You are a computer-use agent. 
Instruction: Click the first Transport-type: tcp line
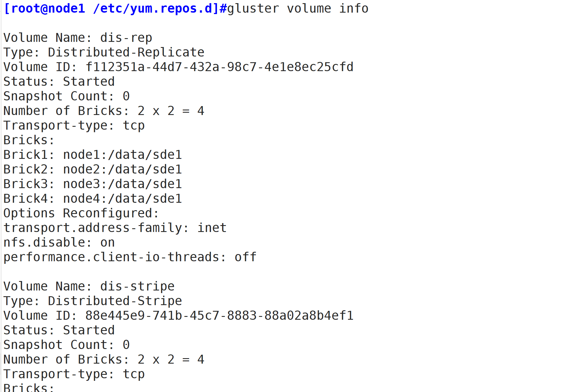[74, 126]
